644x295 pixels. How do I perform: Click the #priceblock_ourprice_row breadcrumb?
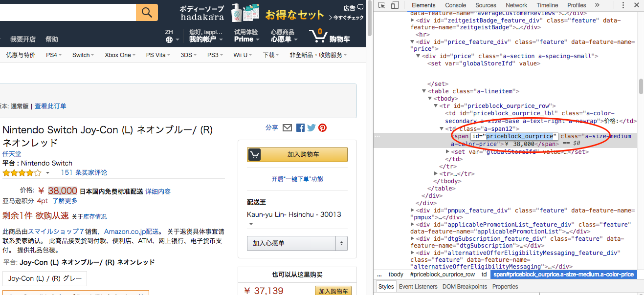443,274
